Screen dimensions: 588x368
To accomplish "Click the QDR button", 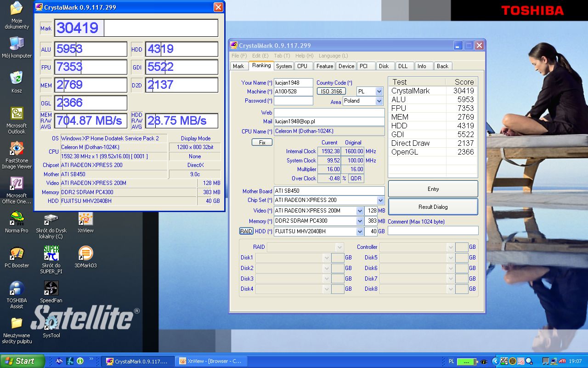I will click(x=356, y=178).
